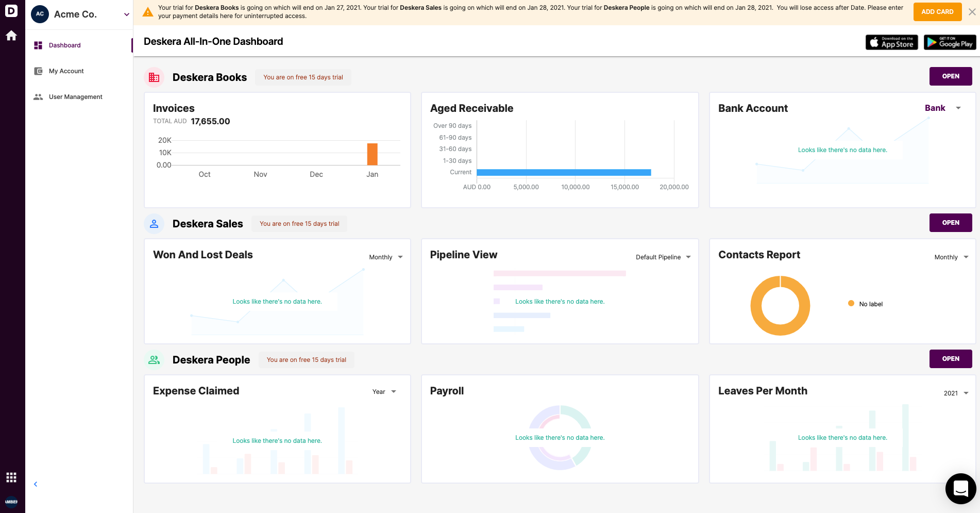Open Deskera People with OPEN button
Image resolution: width=980 pixels, height=513 pixels.
pos(951,359)
